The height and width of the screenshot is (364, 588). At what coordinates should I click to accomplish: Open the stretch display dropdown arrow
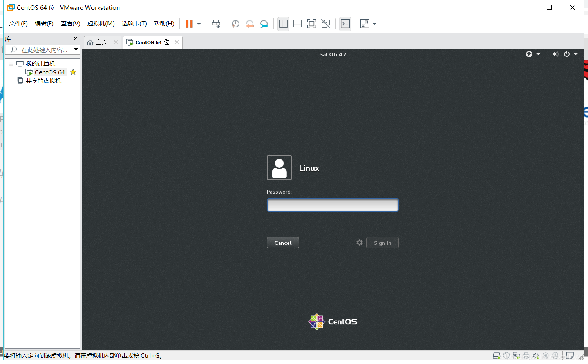(x=375, y=24)
